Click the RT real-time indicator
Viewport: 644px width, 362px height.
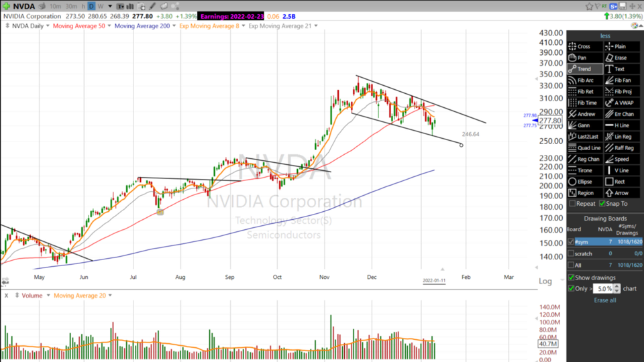pos(604,6)
